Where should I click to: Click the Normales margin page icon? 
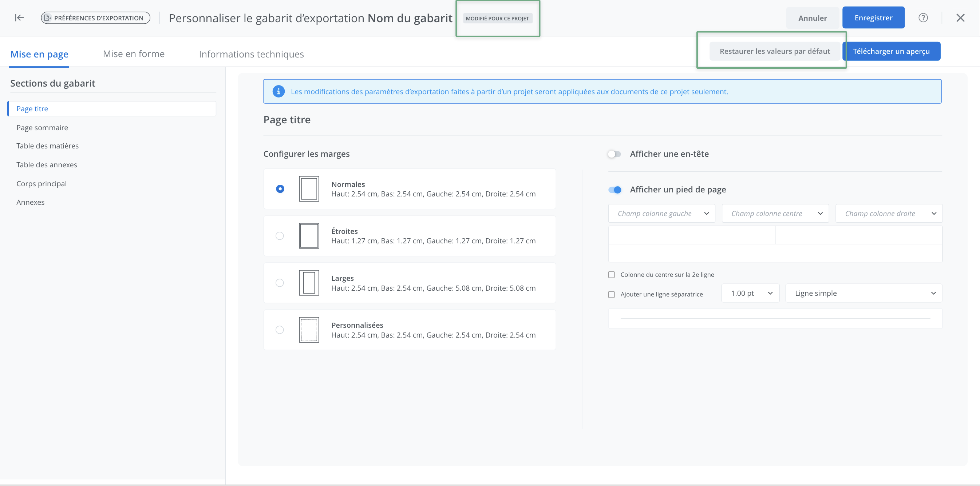pyautogui.click(x=309, y=189)
